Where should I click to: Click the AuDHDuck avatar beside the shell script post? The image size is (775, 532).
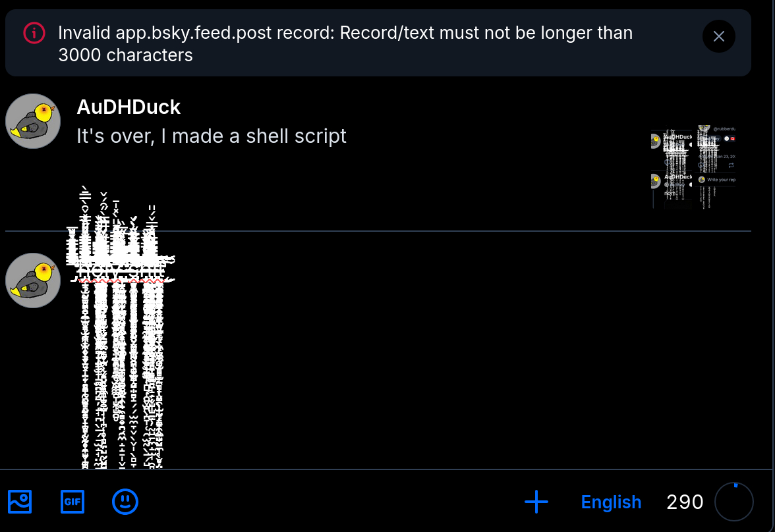(x=33, y=121)
